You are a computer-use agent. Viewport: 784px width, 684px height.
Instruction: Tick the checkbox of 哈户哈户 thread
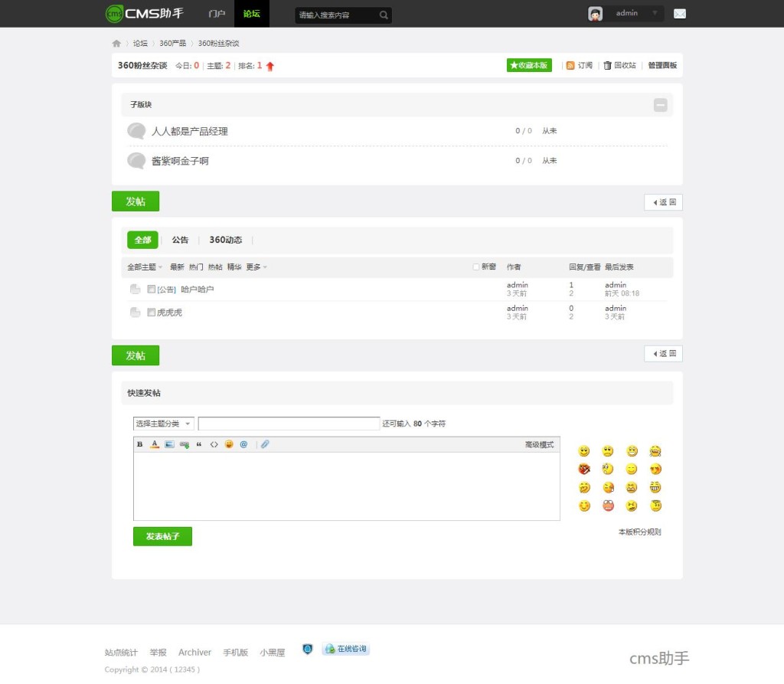point(151,290)
